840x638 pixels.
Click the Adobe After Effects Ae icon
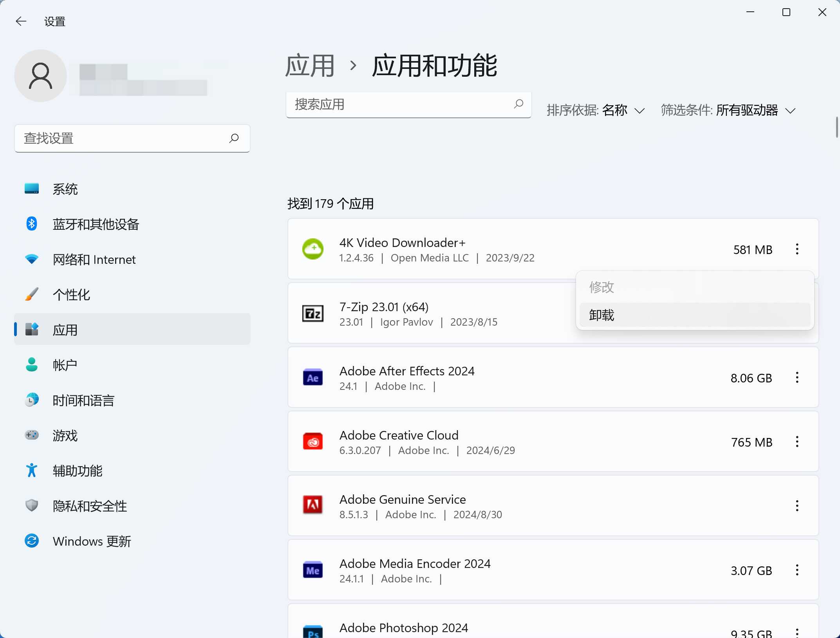point(313,378)
